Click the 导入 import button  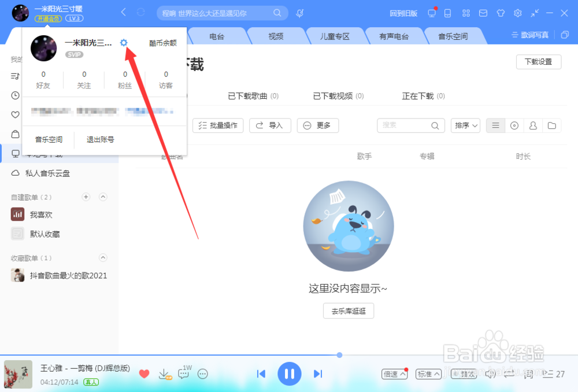pos(270,125)
